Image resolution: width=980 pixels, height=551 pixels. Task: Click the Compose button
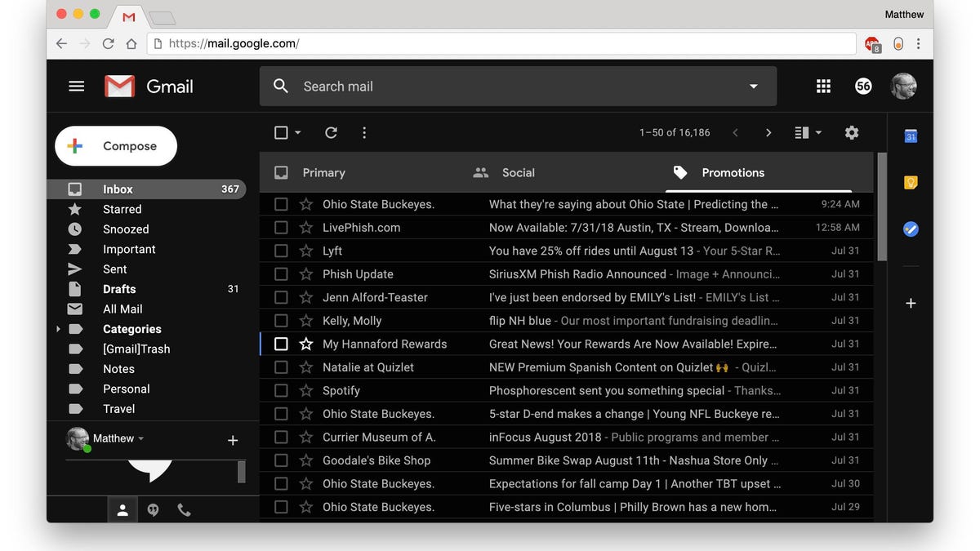coord(115,145)
